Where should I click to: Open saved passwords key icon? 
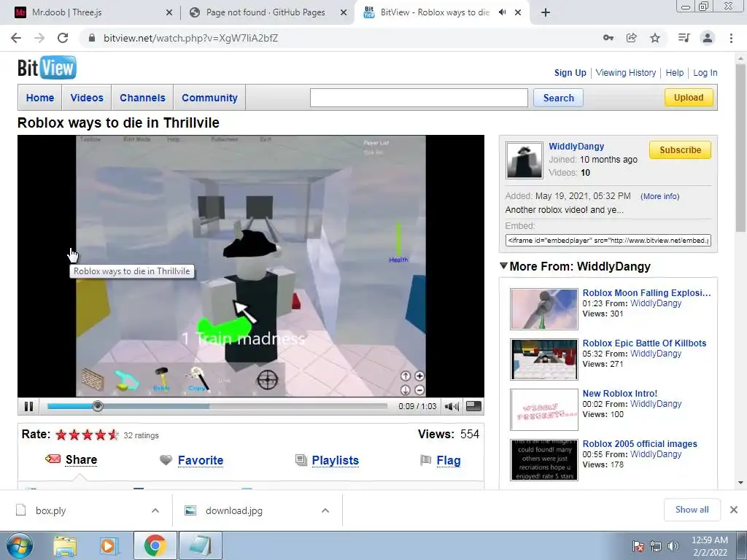click(608, 38)
